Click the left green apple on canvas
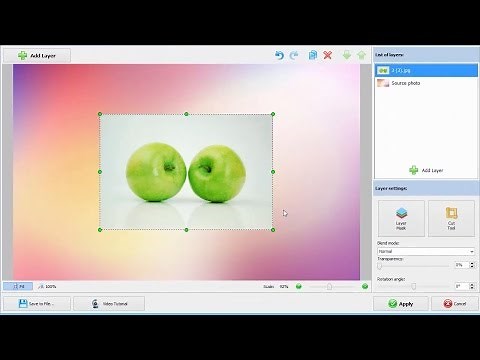 156,172
